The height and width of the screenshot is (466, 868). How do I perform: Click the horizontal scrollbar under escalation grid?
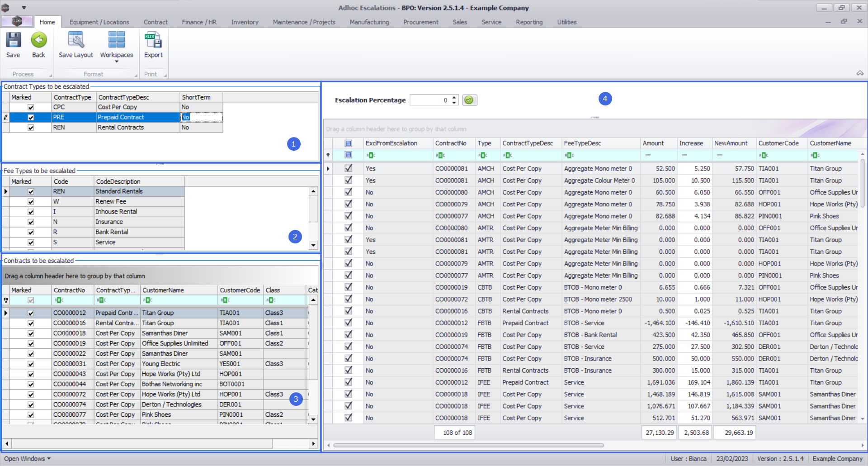tap(468, 445)
